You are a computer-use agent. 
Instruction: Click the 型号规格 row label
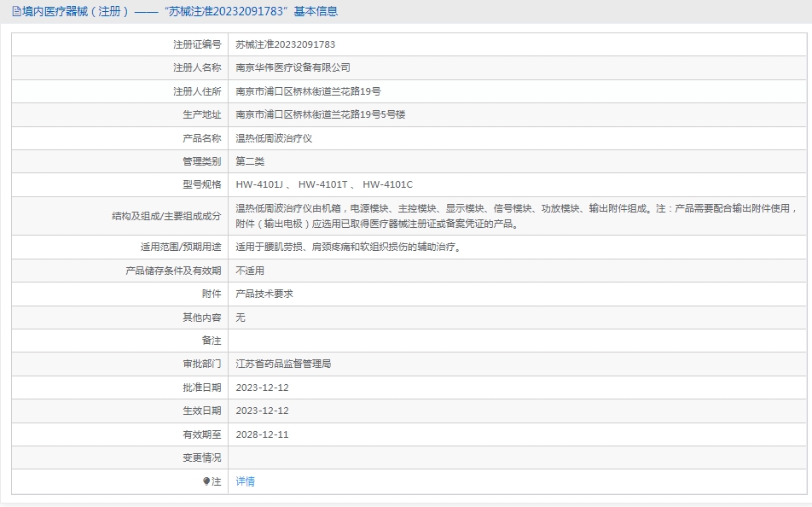(x=202, y=184)
